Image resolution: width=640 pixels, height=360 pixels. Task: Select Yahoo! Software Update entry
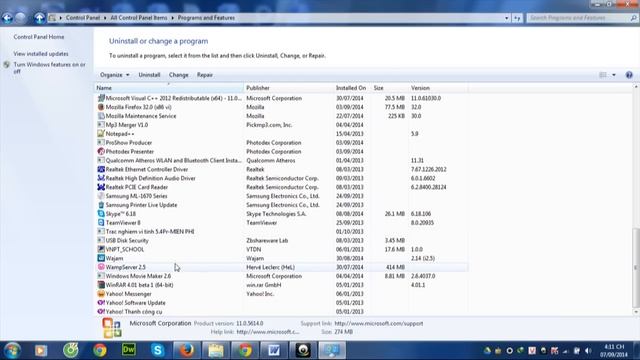(282, 302)
